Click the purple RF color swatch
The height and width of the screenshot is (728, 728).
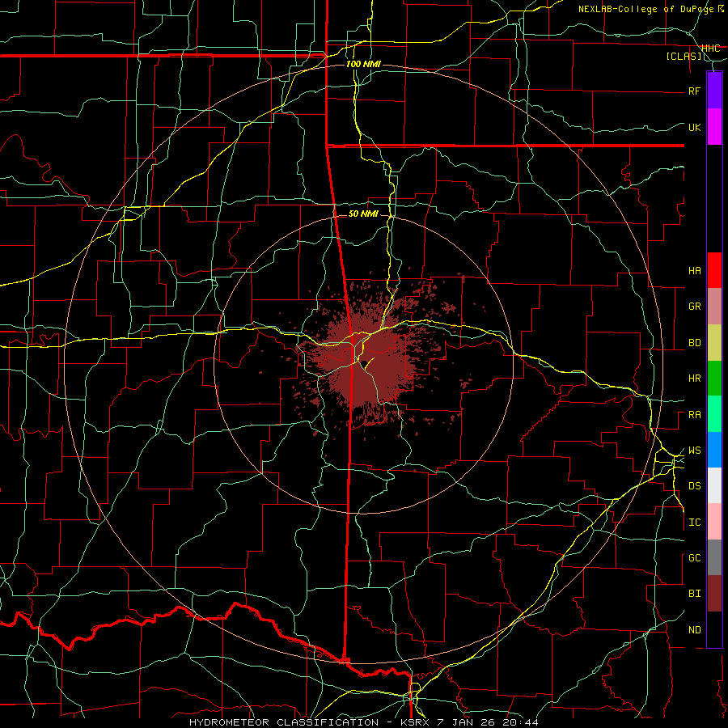coord(714,91)
